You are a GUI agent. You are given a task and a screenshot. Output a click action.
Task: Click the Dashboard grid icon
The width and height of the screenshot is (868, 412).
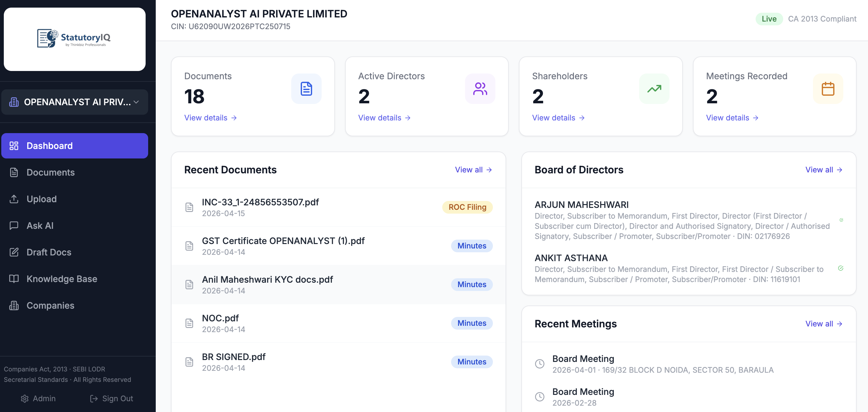coord(14,146)
